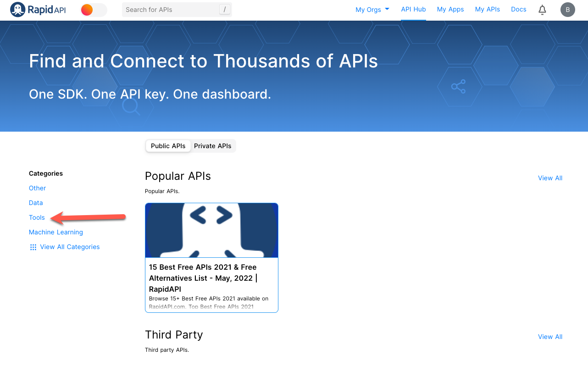Click the Browse 15+ Best Free APIs description
588x372 pixels.
pyautogui.click(x=209, y=302)
